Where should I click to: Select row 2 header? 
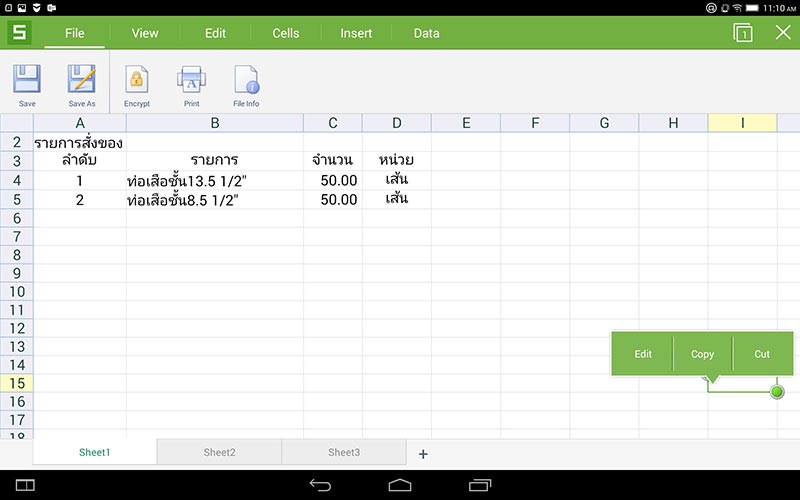point(17,142)
